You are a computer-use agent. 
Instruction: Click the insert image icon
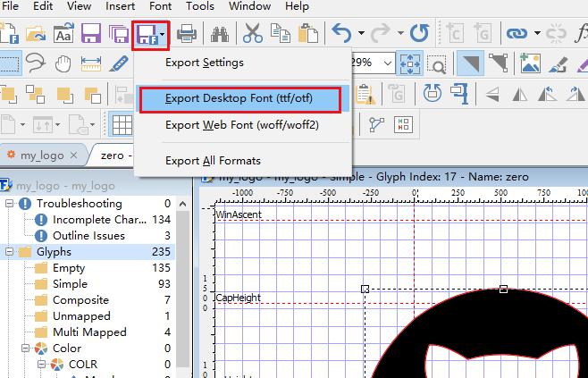530,63
